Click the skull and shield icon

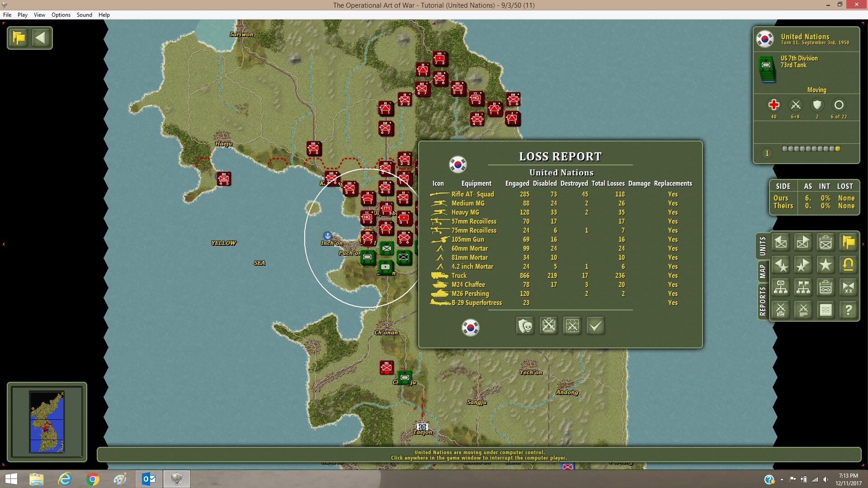click(x=525, y=326)
